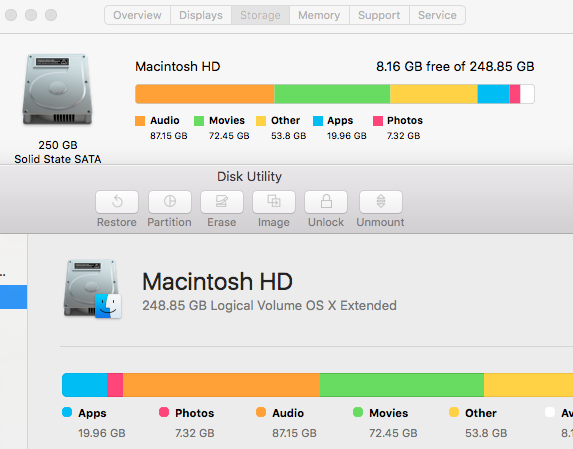Click the orange Audio legend dot in Disk Utility
The width and height of the screenshot is (573, 449).
261,412
